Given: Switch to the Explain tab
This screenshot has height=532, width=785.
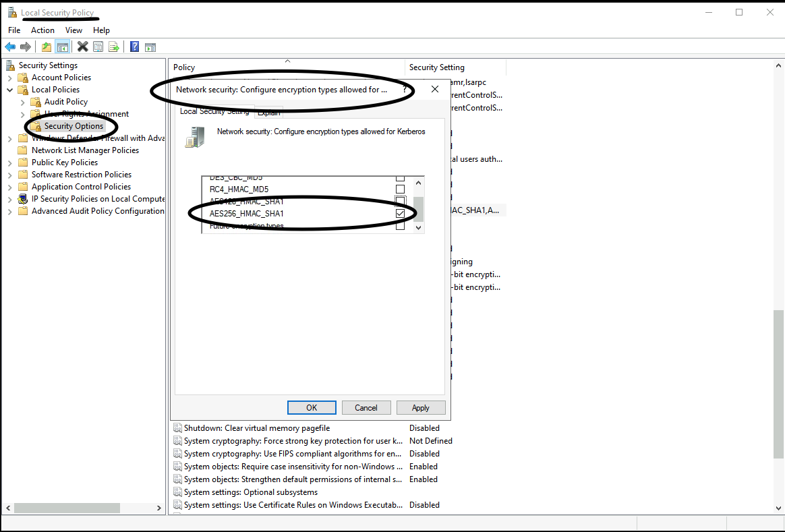Looking at the screenshot, I should [268, 112].
